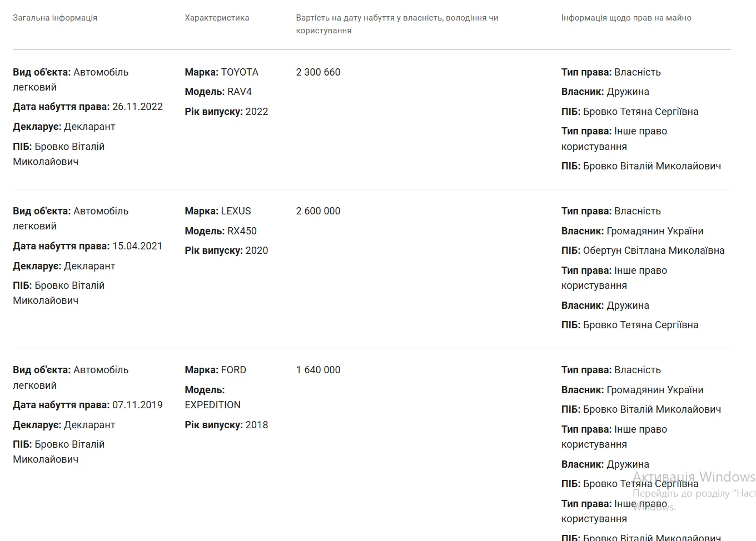Screen dimensions: 756x541
Task: Click the acquisition date 15.04.2021
Action: (137, 246)
